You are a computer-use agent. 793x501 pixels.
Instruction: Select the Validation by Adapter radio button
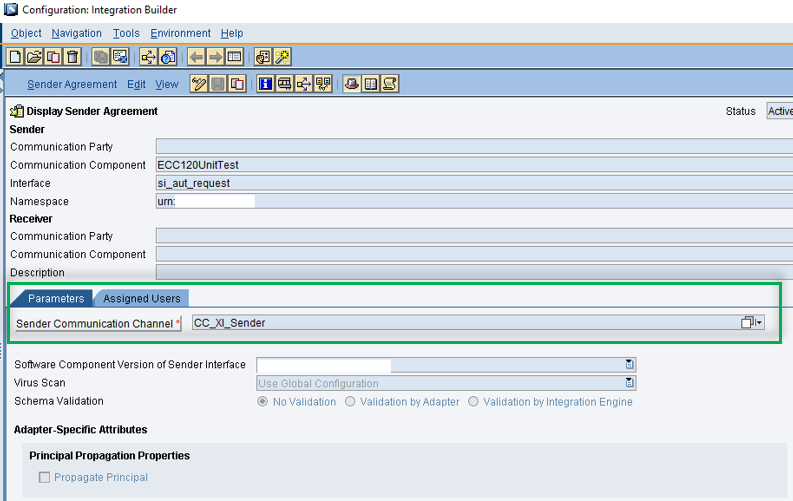coord(350,401)
